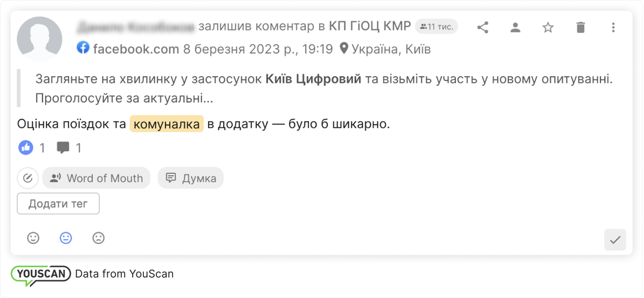
Task: Star this mention as important
Action: pyautogui.click(x=547, y=28)
